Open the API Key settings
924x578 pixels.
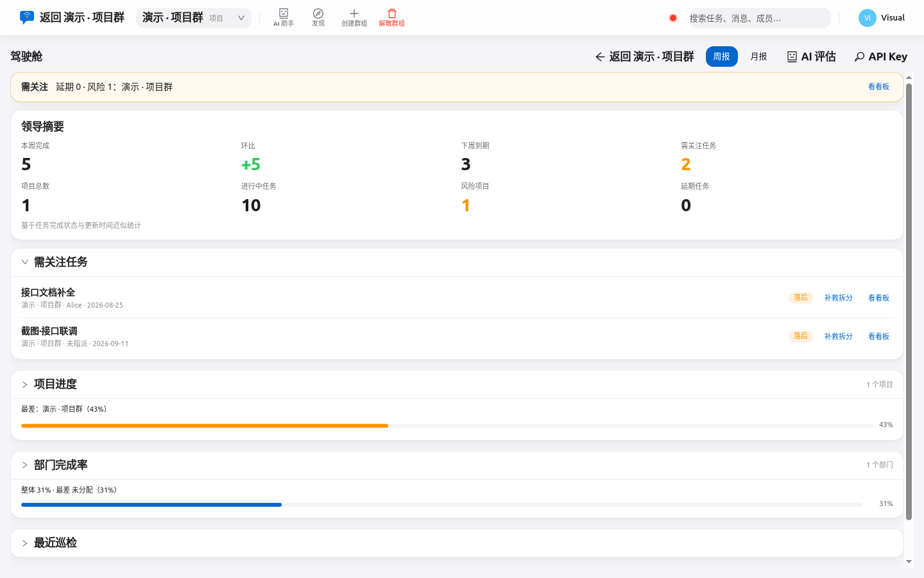881,57
